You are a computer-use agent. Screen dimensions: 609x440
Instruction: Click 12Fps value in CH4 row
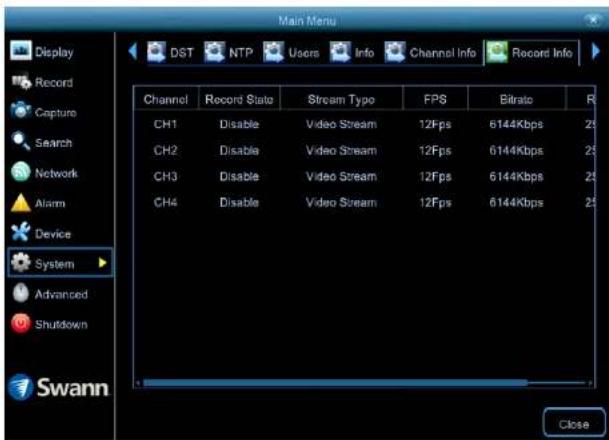[435, 202]
